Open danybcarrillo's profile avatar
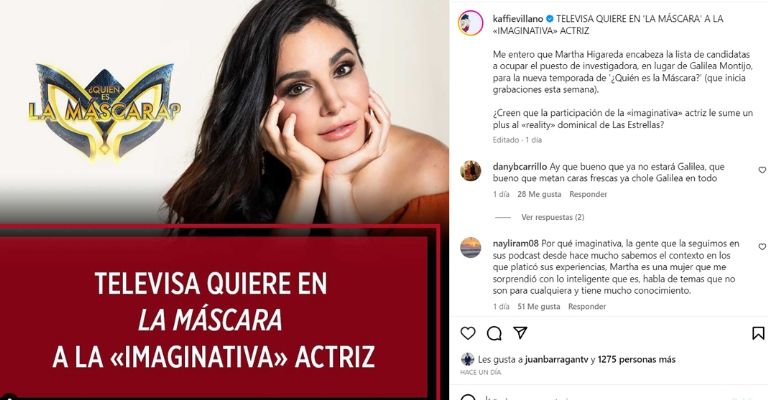 pos(470,171)
